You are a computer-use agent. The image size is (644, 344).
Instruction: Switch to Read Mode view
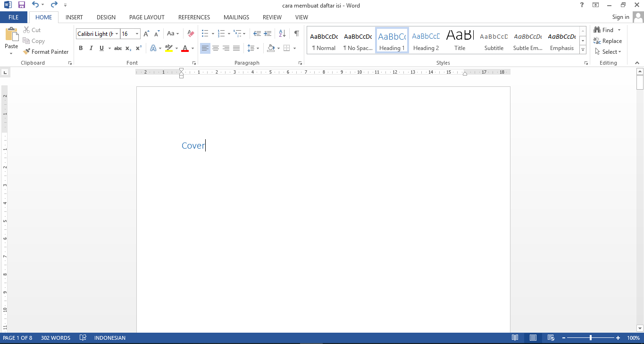[515, 338]
